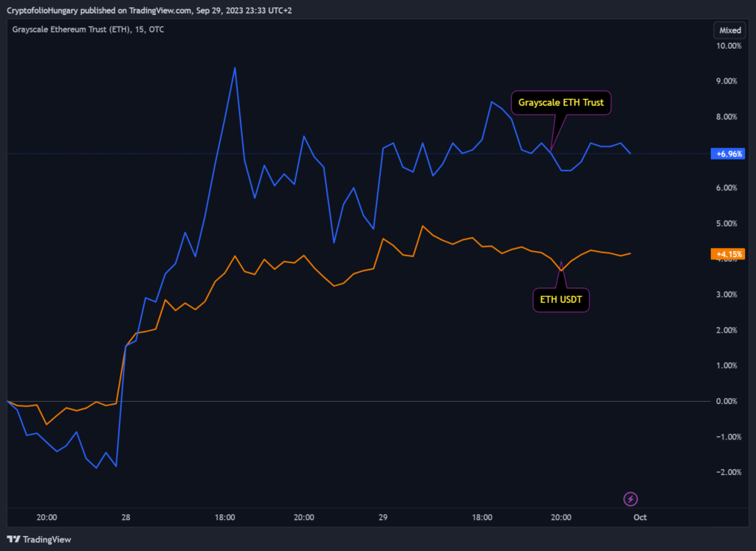This screenshot has width=756, height=551.
Task: Click the 3.00% scale label
Action: [x=726, y=294]
